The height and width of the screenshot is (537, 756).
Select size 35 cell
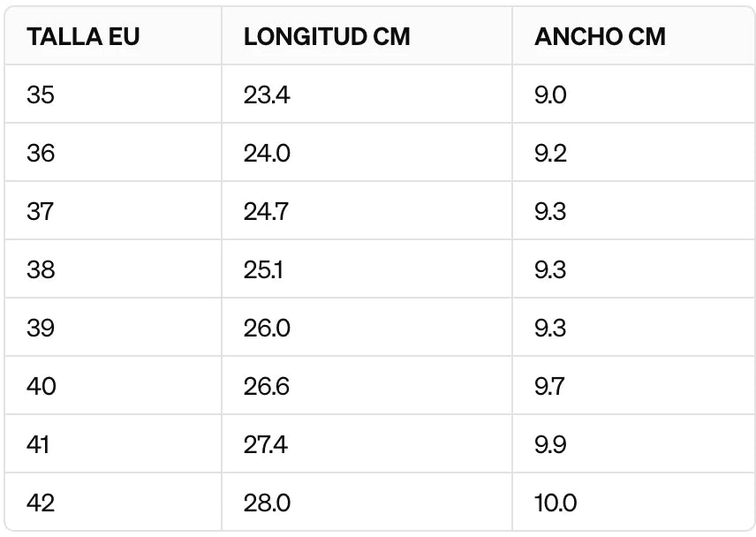(x=41, y=95)
